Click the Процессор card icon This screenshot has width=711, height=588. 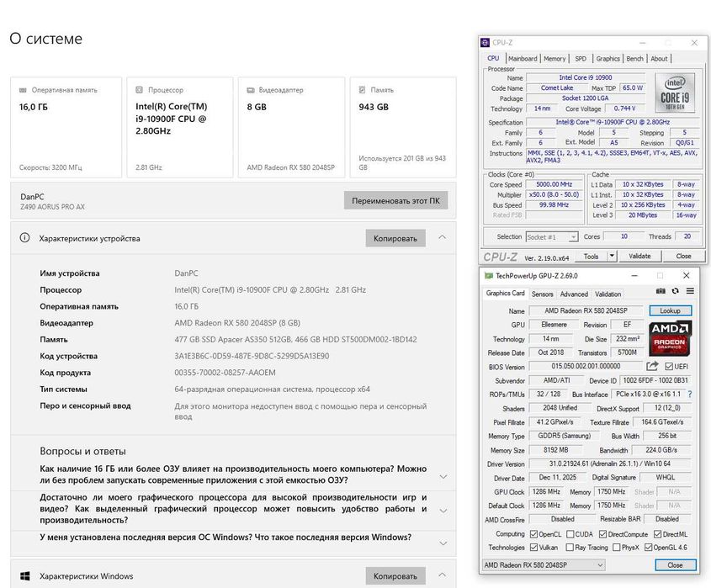pos(139,90)
